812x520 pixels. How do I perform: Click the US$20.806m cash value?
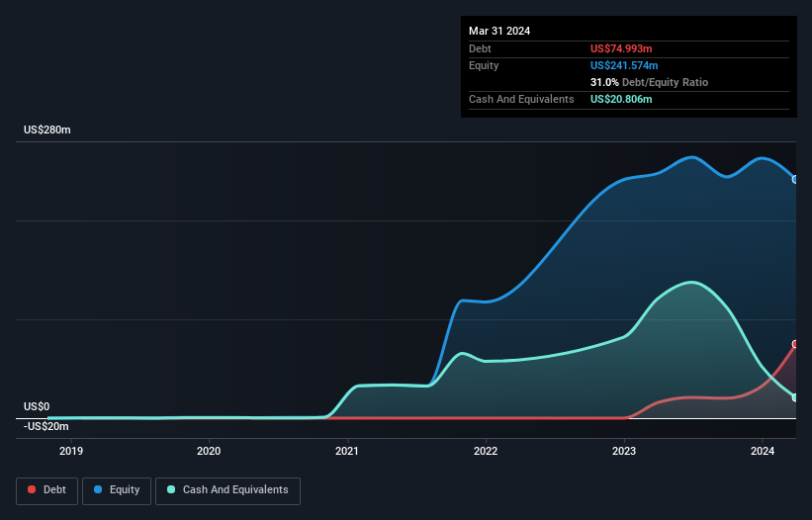[621, 99]
